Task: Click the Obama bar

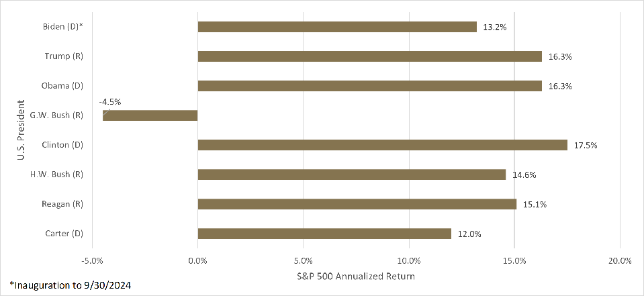Action: coord(369,86)
